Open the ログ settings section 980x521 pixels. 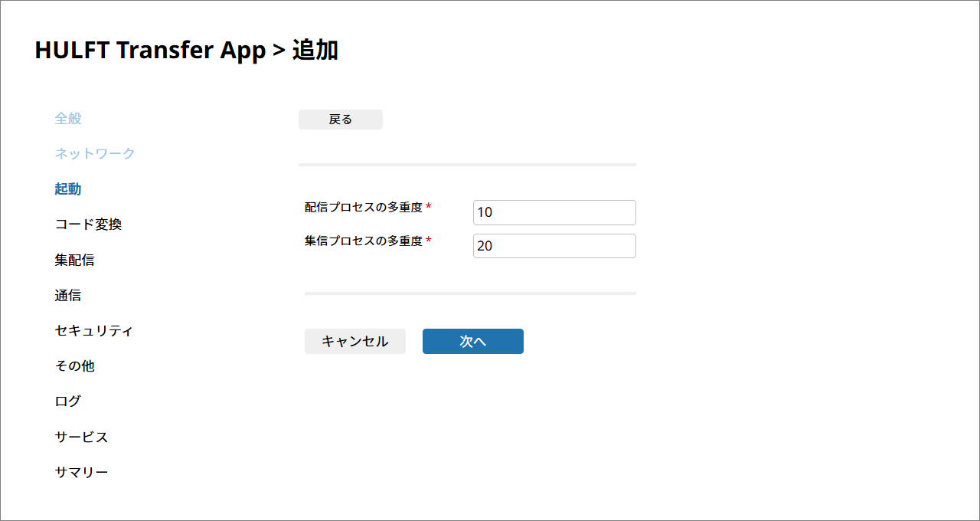tap(68, 401)
